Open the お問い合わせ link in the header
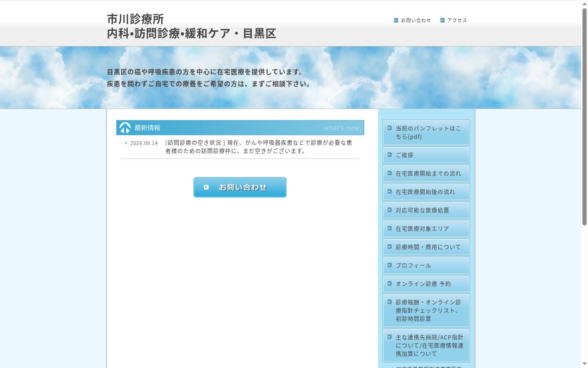This screenshot has width=588, height=368. tap(416, 20)
